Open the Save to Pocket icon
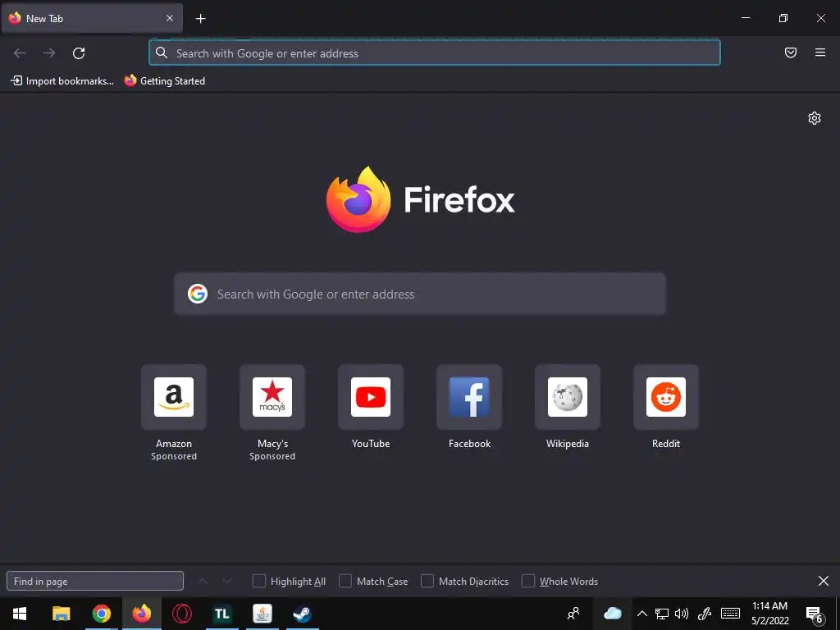The image size is (840, 630). 791,52
